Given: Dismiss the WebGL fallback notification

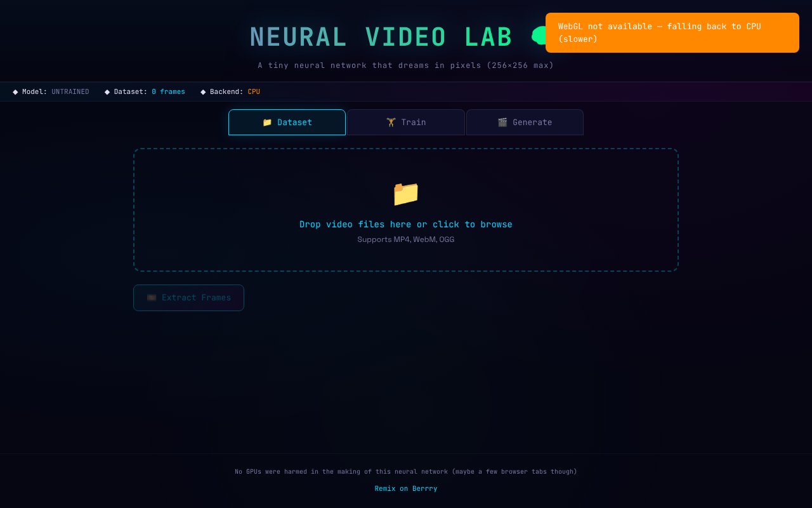Looking at the screenshot, I should [x=672, y=32].
